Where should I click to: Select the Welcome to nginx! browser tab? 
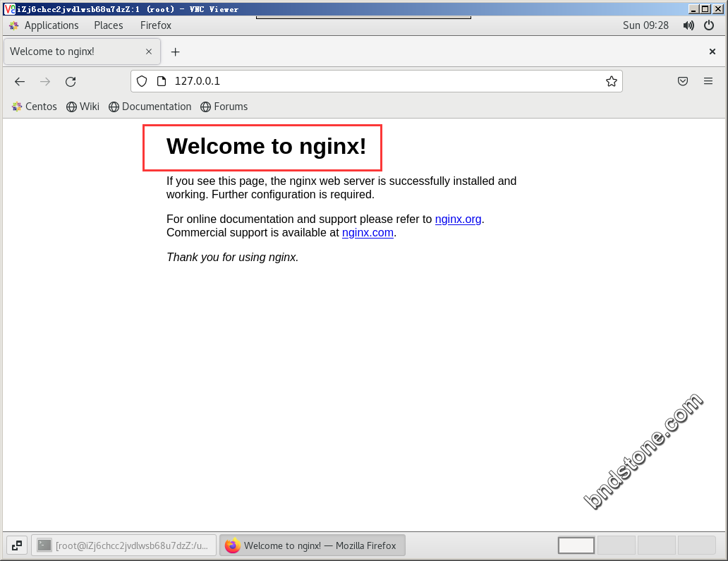pos(82,52)
